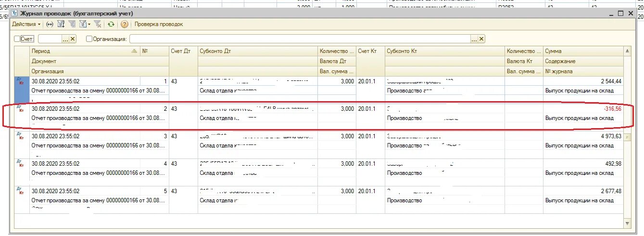Open the Счет selection ellipsis button

pyautogui.click(x=65, y=39)
